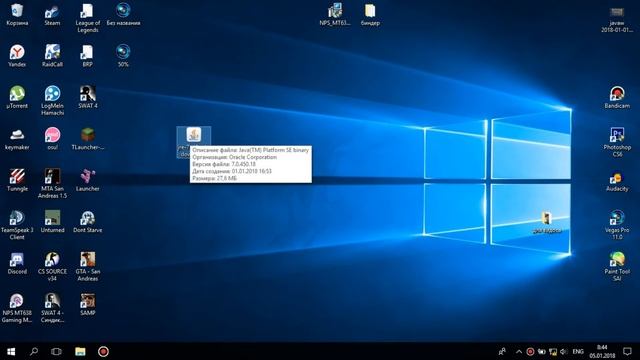The width and height of the screenshot is (640, 360).
Task: Open taskbar search magnifier
Action: coord(34,351)
